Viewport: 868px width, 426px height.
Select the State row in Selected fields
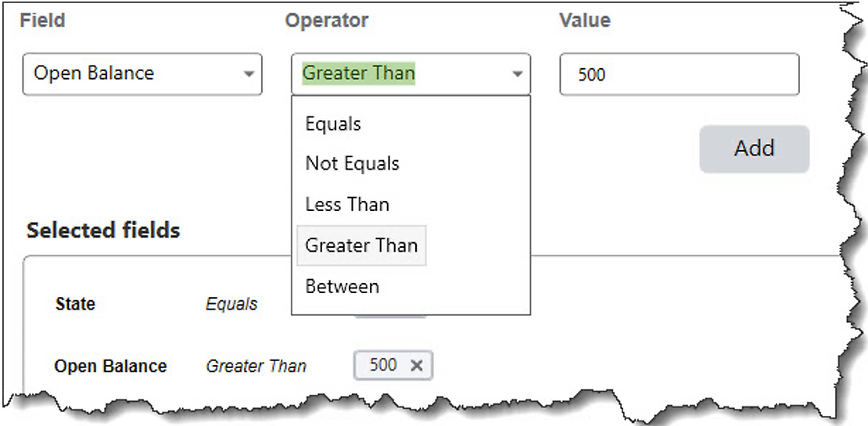tap(75, 304)
